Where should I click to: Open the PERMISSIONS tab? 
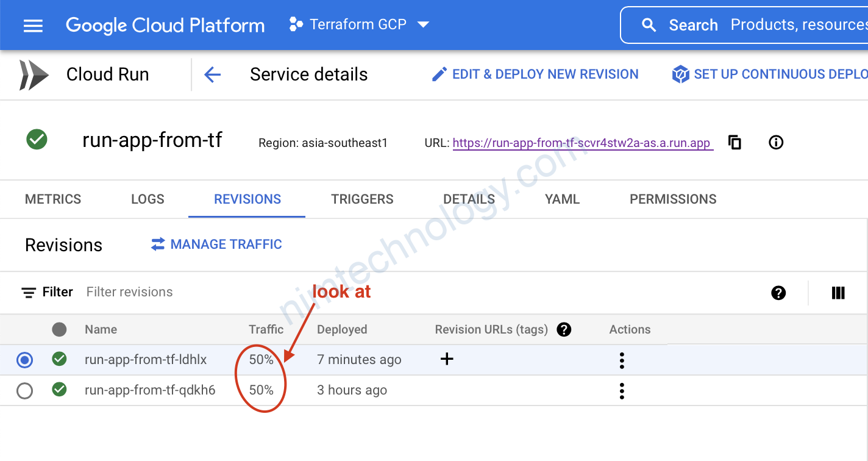[x=673, y=199]
